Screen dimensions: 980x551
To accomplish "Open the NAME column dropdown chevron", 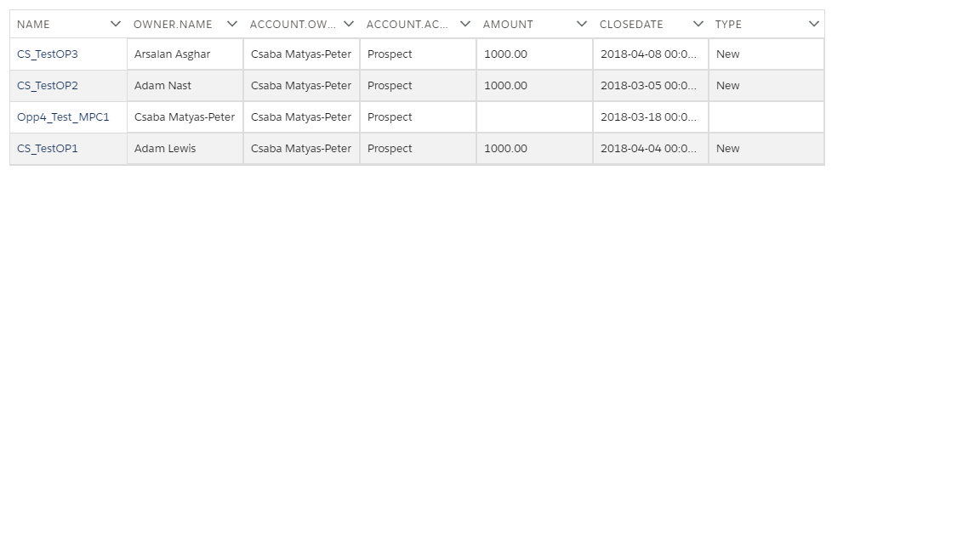I will click(115, 24).
